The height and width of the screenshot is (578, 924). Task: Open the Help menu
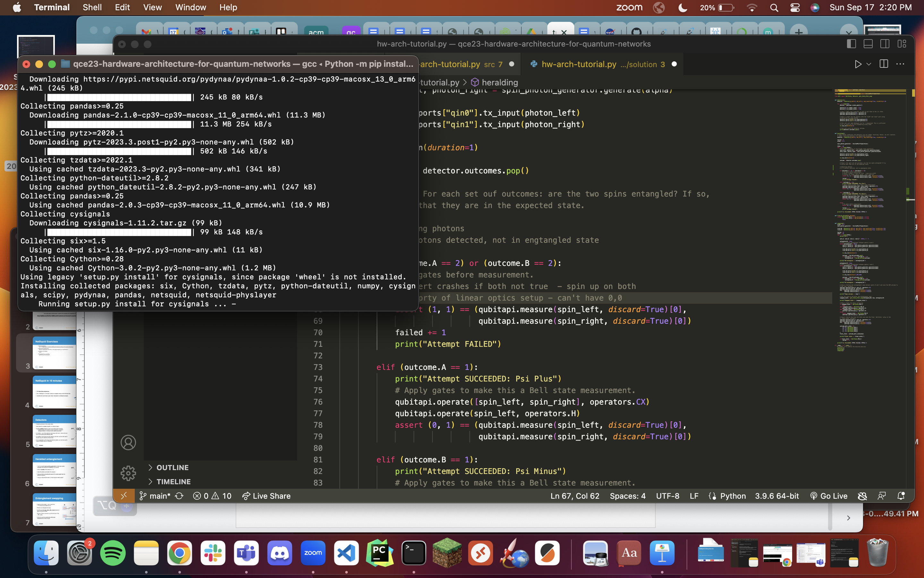click(228, 7)
